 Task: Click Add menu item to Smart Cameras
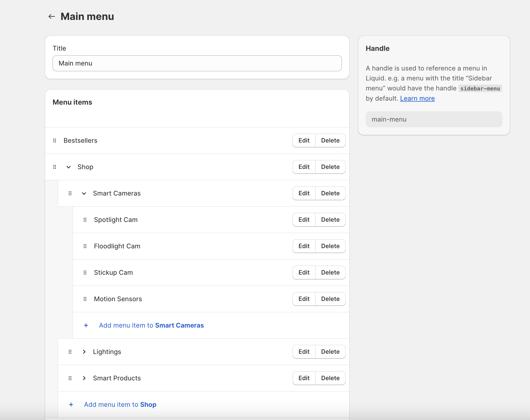(151, 325)
